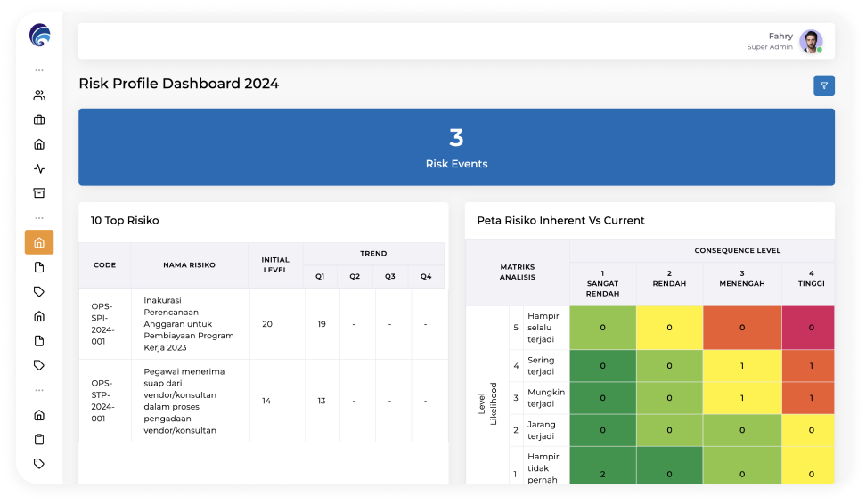The height and width of the screenshot is (504, 866).
Task: Click the home icon below the briefcase icon
Action: point(39,144)
